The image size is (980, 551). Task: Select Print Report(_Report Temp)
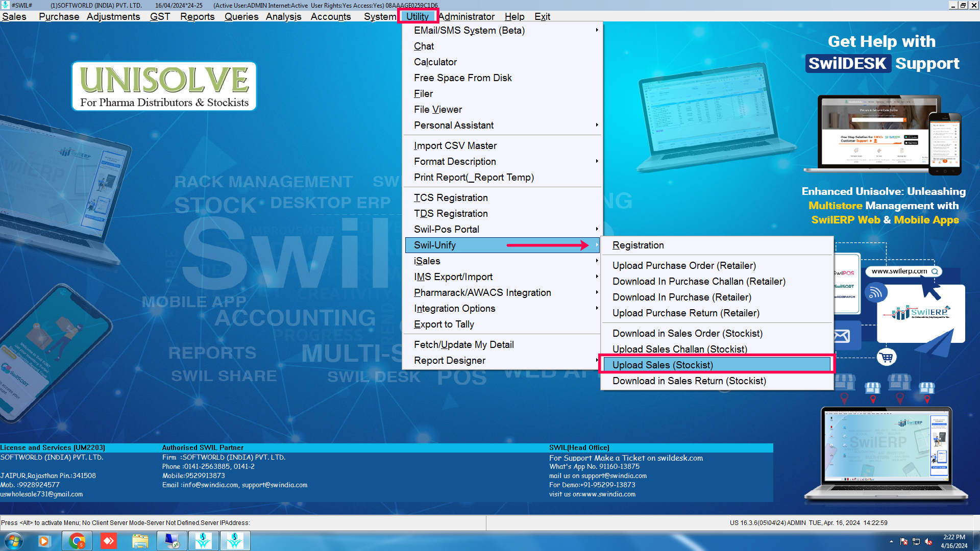click(502, 177)
